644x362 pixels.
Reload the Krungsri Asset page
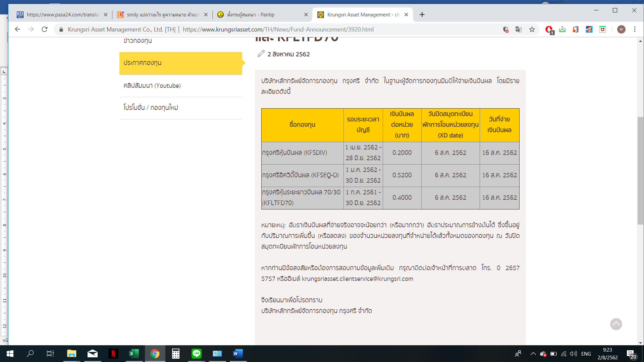(45, 29)
